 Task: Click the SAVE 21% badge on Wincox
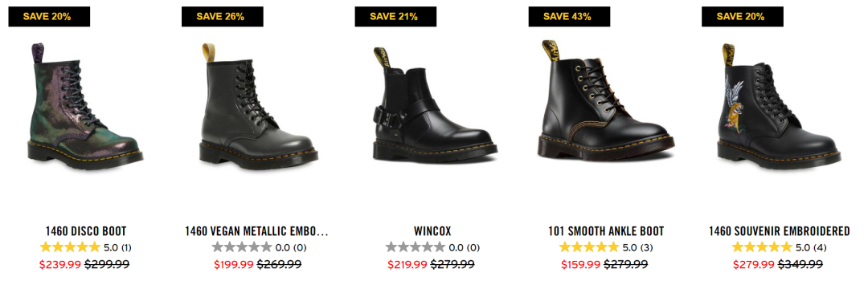pyautogui.click(x=395, y=17)
